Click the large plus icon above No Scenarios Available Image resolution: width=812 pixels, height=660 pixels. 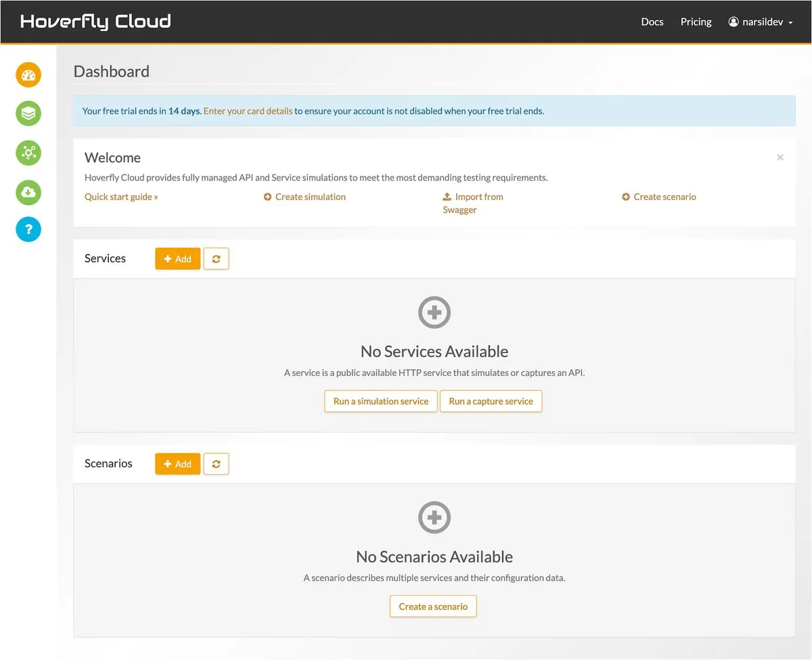point(434,518)
